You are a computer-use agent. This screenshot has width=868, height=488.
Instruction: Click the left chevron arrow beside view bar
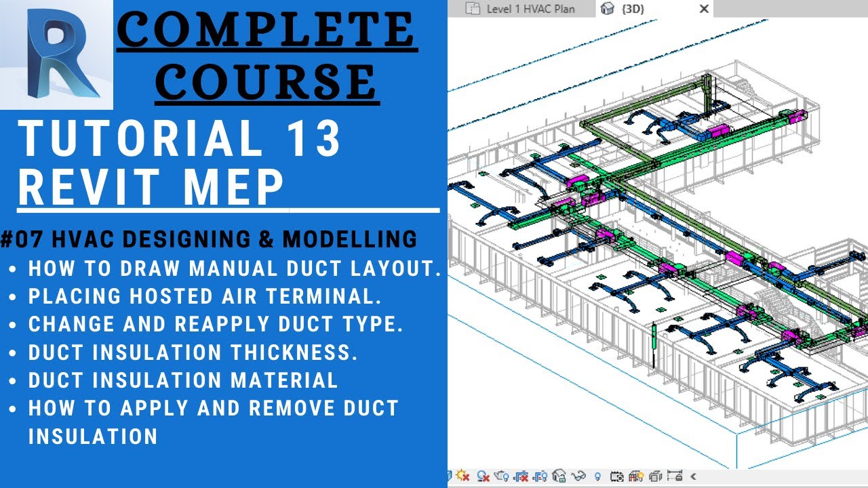(694, 476)
